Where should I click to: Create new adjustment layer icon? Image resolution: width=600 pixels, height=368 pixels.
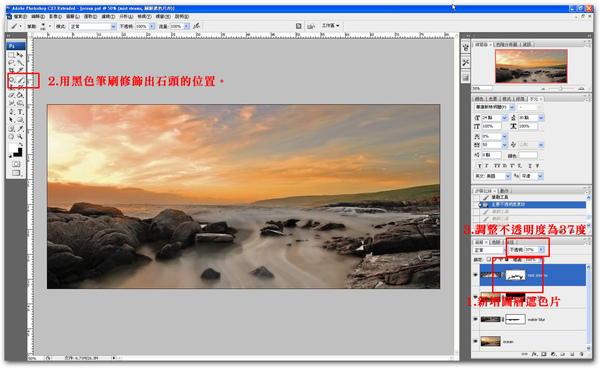pos(553,354)
